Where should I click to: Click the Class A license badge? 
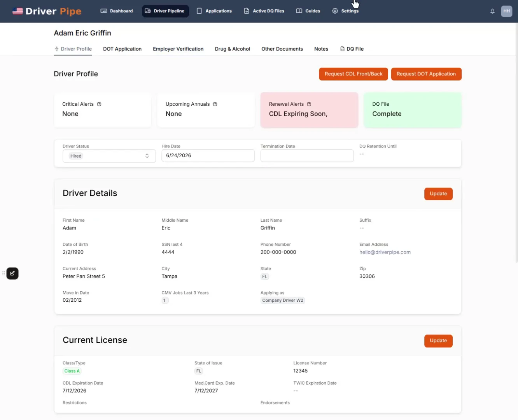coord(72,371)
